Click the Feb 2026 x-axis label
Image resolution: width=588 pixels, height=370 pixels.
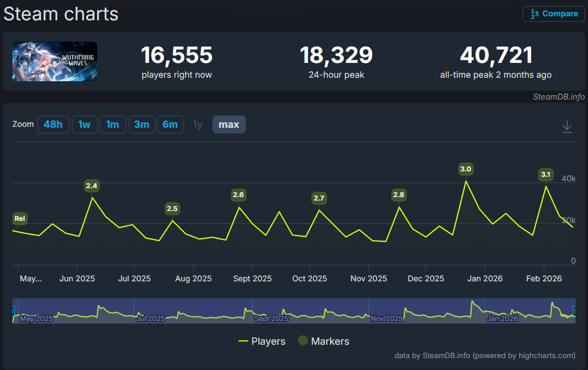click(544, 278)
